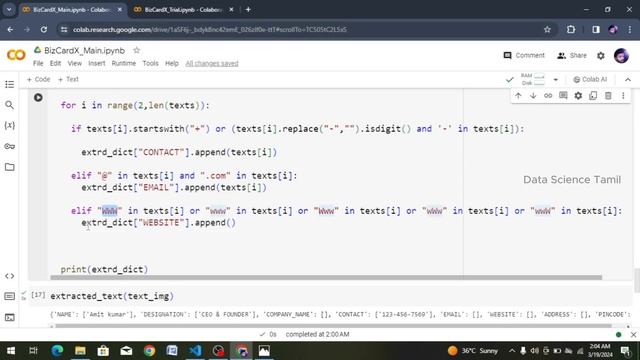The height and width of the screenshot is (360, 640).
Task: Open the table of contents sidebar
Action: 9,84
